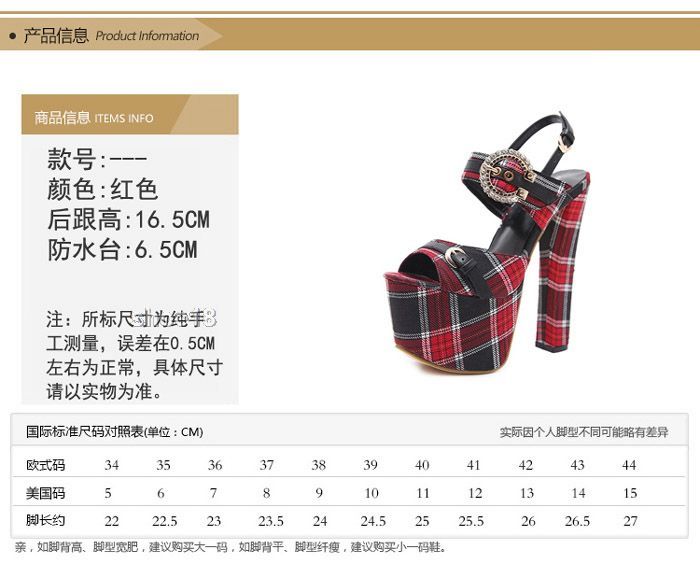Click EU size 42 cell
The width and height of the screenshot is (700, 564).
point(526,465)
